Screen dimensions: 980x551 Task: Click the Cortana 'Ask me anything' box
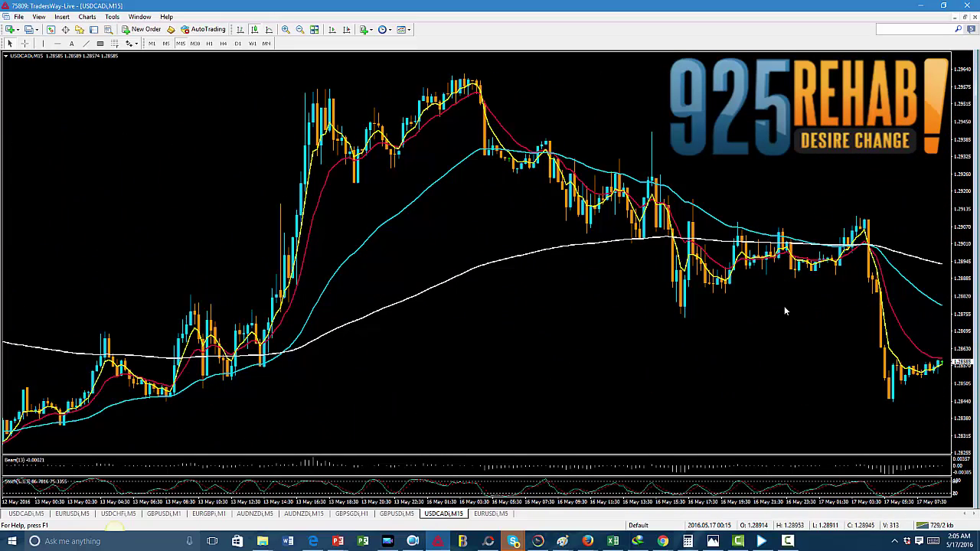(111, 541)
